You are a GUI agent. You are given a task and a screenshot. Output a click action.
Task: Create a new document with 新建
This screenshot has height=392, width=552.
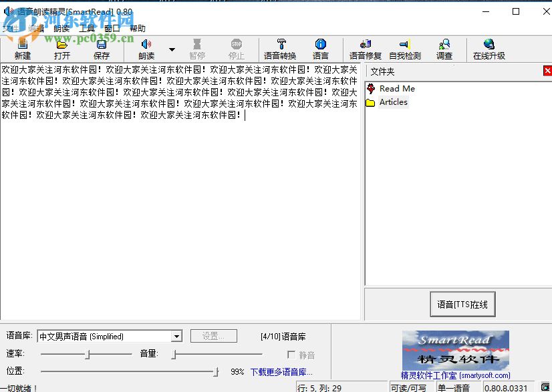[22, 49]
